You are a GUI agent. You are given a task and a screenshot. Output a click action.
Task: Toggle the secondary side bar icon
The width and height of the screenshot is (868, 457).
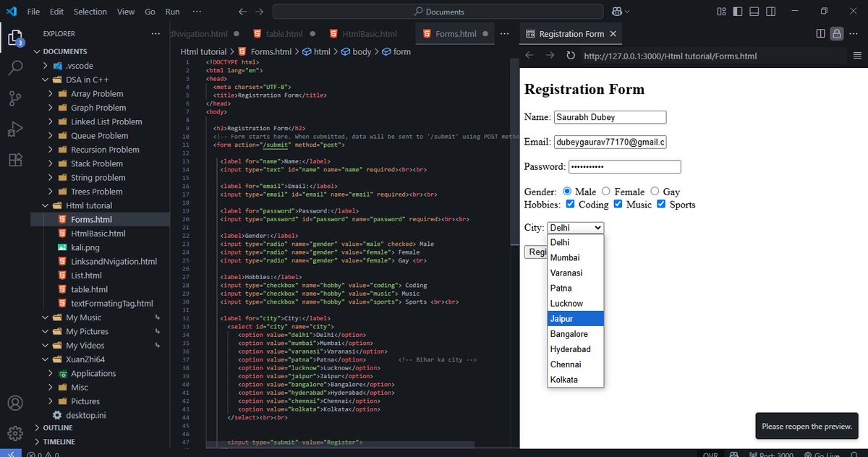[x=770, y=12]
